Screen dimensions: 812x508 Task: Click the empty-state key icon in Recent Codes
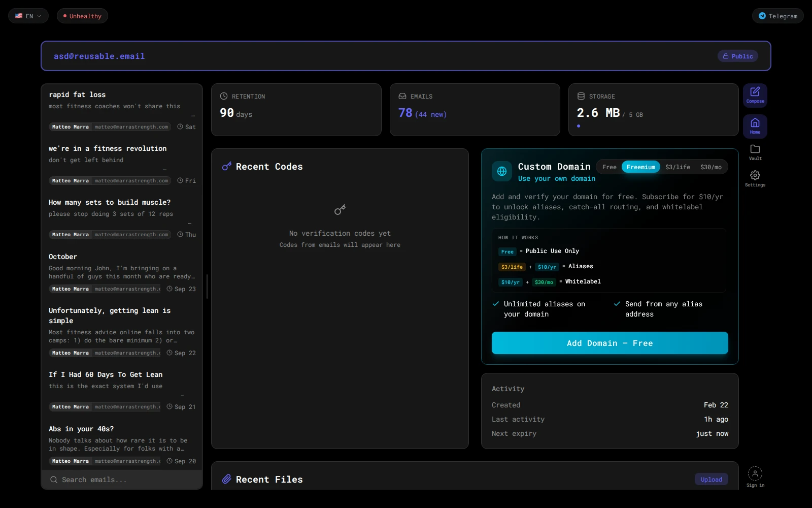[x=340, y=209]
